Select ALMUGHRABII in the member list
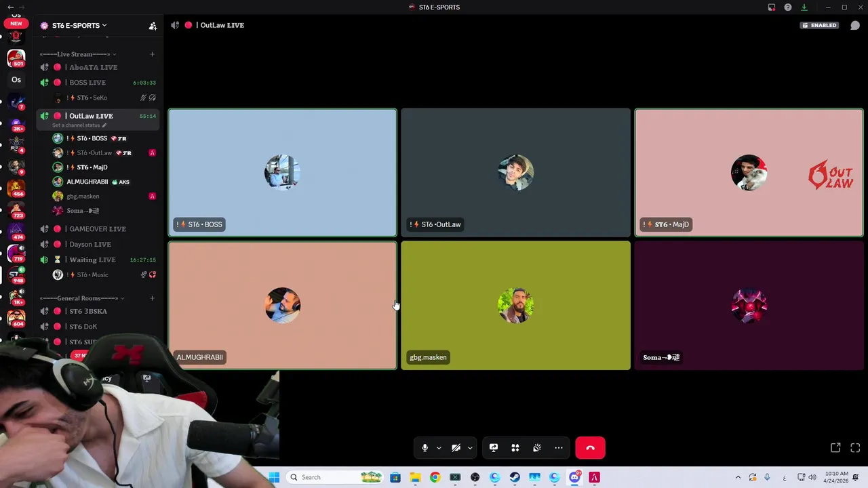Image resolution: width=868 pixels, height=488 pixels. tap(105, 182)
